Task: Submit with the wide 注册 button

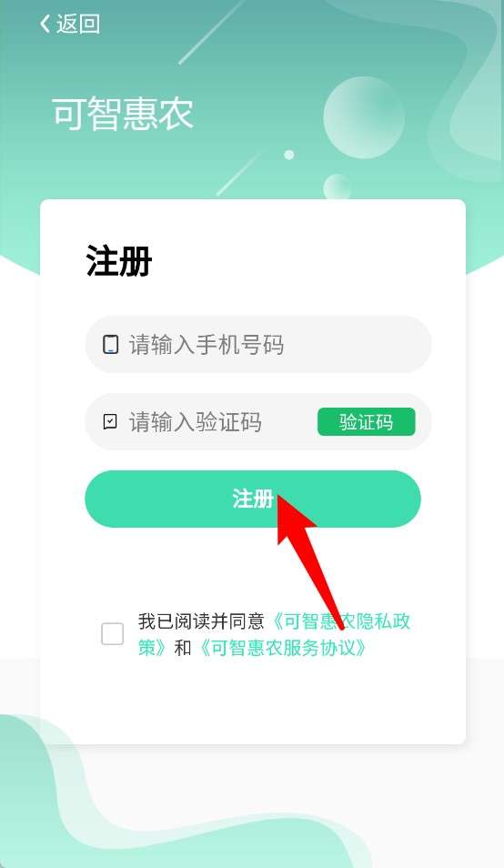Action: 253,499
